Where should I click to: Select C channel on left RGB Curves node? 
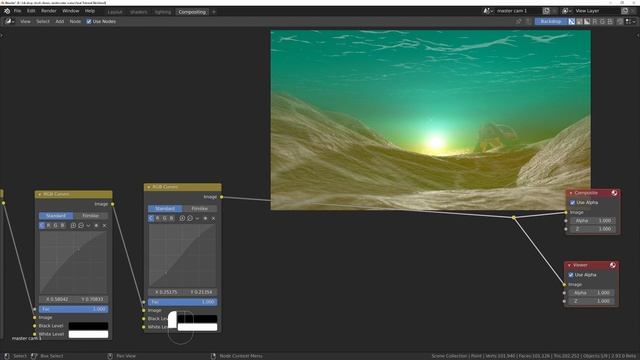(42, 225)
